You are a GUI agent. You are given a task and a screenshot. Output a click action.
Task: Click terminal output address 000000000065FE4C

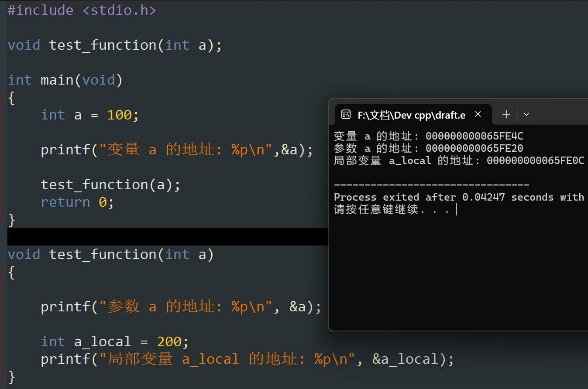point(475,136)
